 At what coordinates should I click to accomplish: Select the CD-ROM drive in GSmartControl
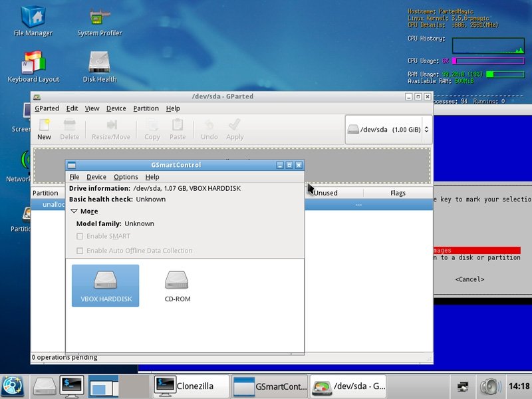coord(177,286)
